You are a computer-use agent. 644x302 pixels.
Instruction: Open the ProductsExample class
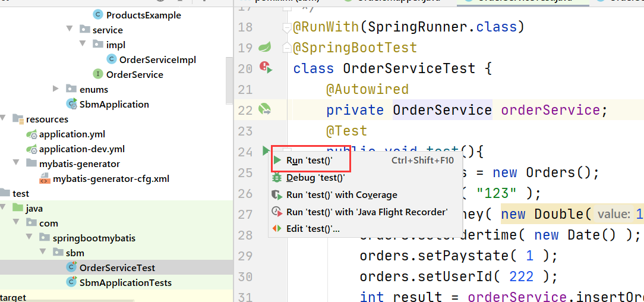143,15
